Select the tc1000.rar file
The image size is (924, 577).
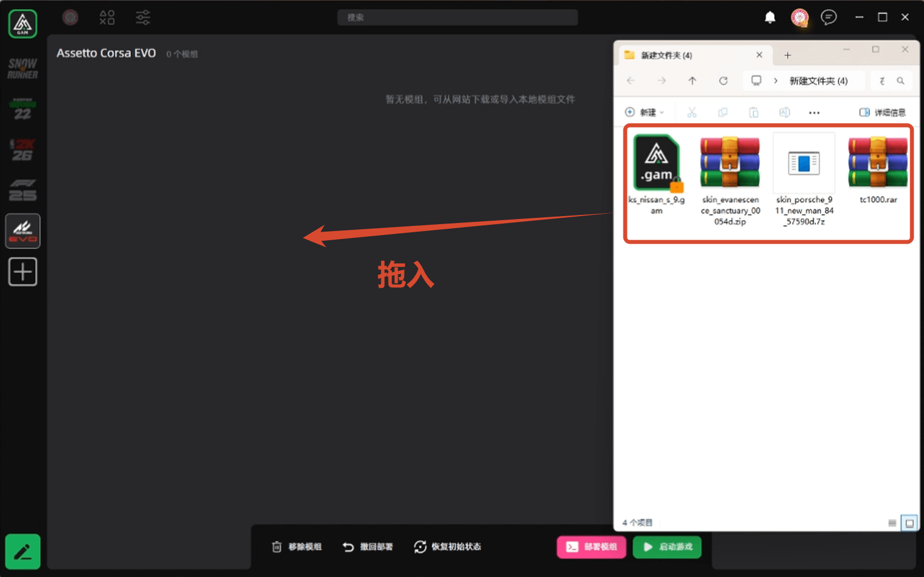click(878, 169)
